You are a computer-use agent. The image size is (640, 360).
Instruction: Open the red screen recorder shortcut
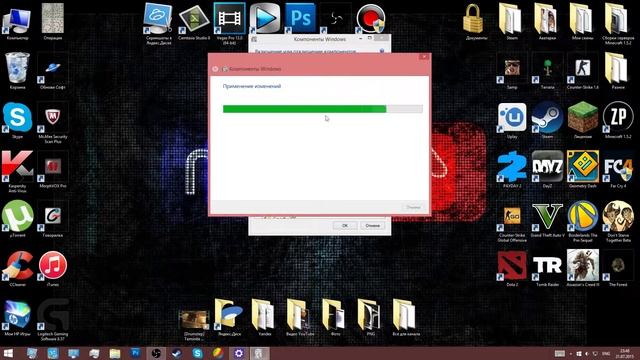370,18
